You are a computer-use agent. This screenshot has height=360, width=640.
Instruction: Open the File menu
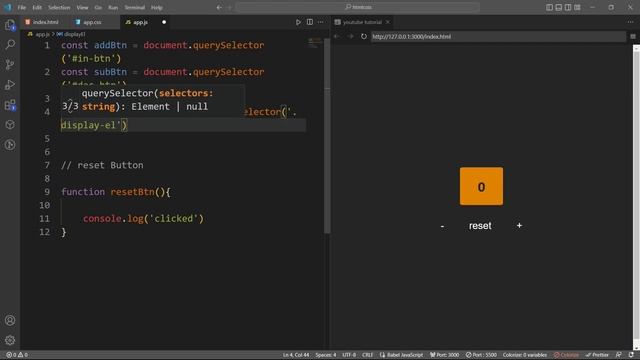(x=22, y=7)
